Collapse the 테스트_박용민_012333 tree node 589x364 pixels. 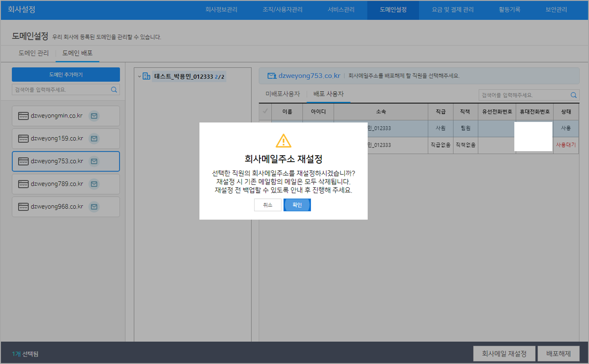pyautogui.click(x=140, y=77)
